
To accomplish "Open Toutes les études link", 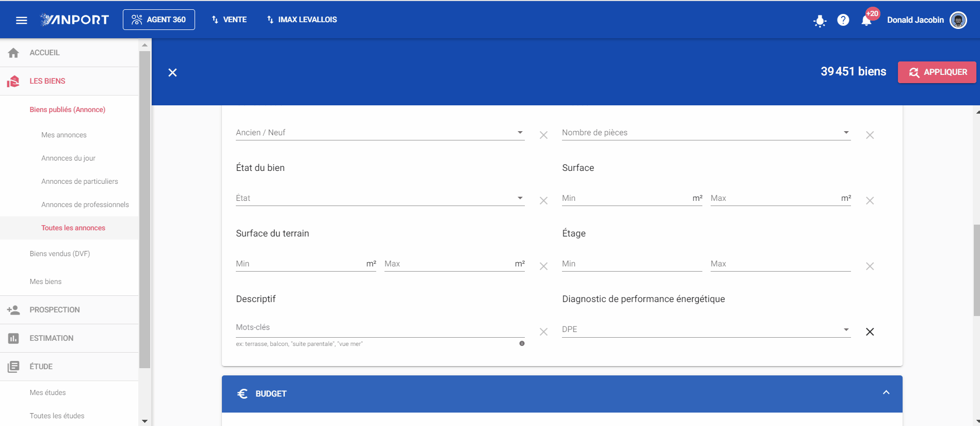I will coord(57,416).
